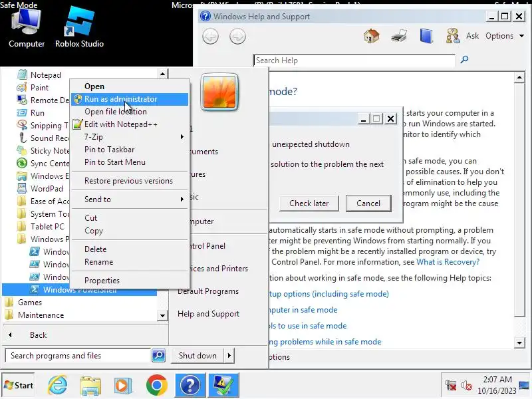This screenshot has height=399, width=532.
Task: Open the Browse Help book icon
Action: point(426,36)
